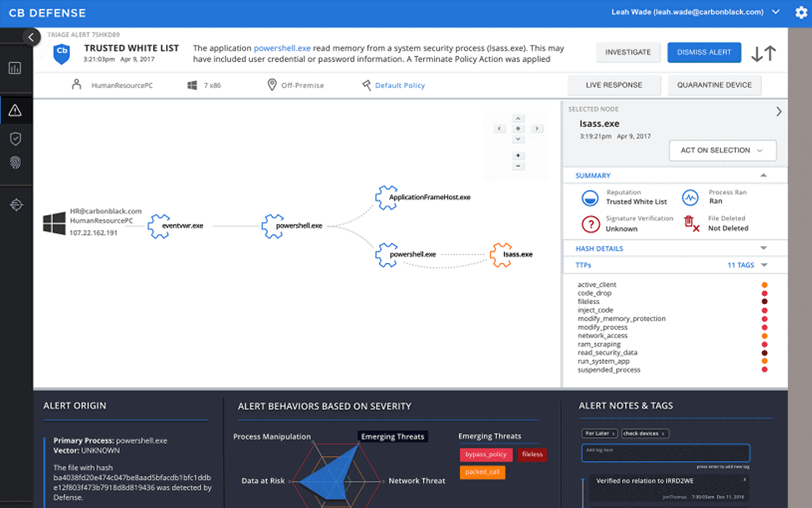Click the modify_memory_protection TTP entry
Image resolution: width=812 pixels, height=508 pixels.
tap(621, 319)
